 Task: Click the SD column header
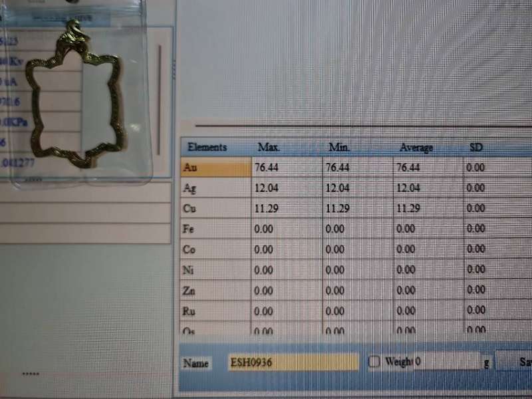pos(476,147)
